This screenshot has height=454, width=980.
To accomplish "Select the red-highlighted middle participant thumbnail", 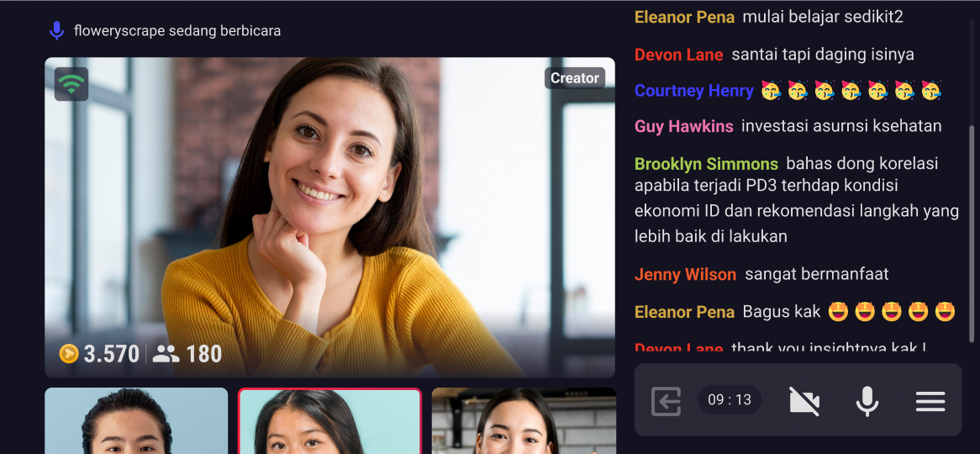I will click(x=330, y=421).
